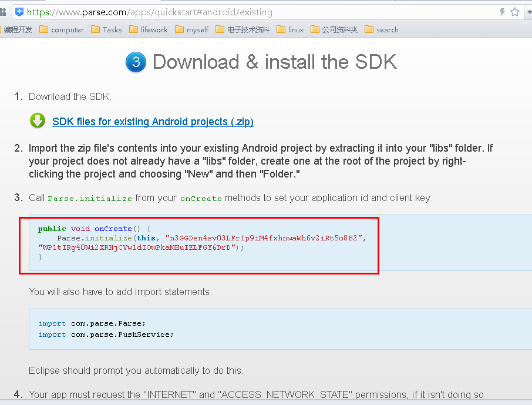Click the bookmark star icon
Image resolution: width=532 pixels, height=405 pixels.
[515, 12]
